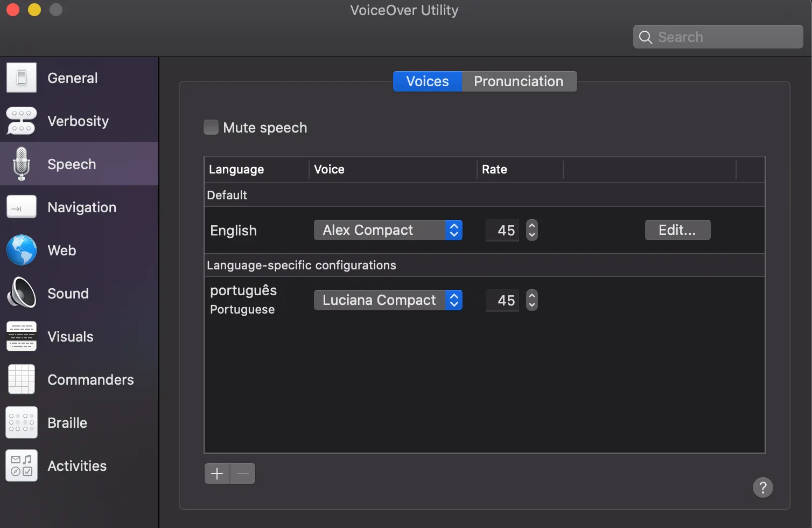Open the Web globe icon

click(22, 250)
